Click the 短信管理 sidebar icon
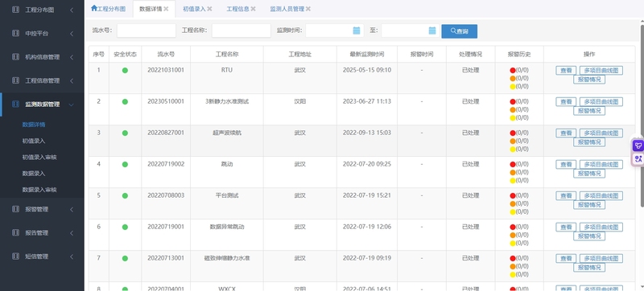This screenshot has width=644, height=291. 15,256
